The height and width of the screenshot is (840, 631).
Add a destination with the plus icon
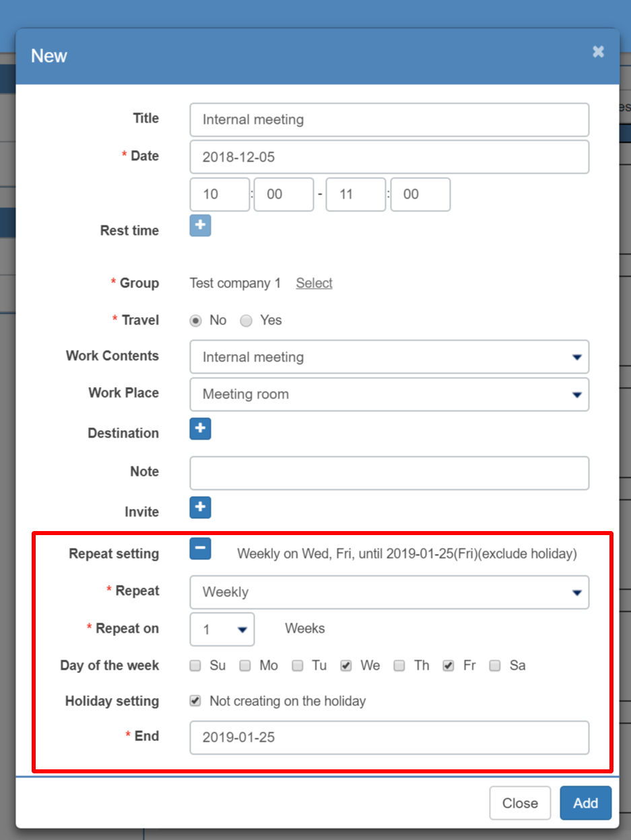coord(200,429)
